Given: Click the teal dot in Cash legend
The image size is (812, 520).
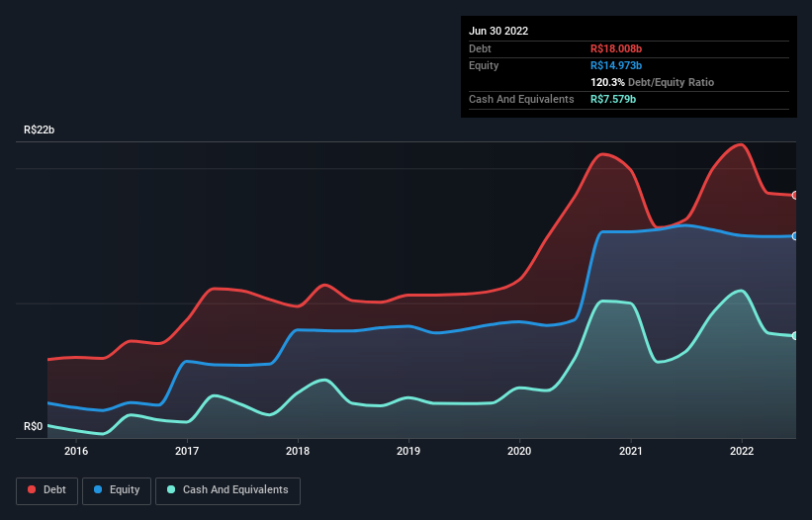Looking at the screenshot, I should 171,489.
